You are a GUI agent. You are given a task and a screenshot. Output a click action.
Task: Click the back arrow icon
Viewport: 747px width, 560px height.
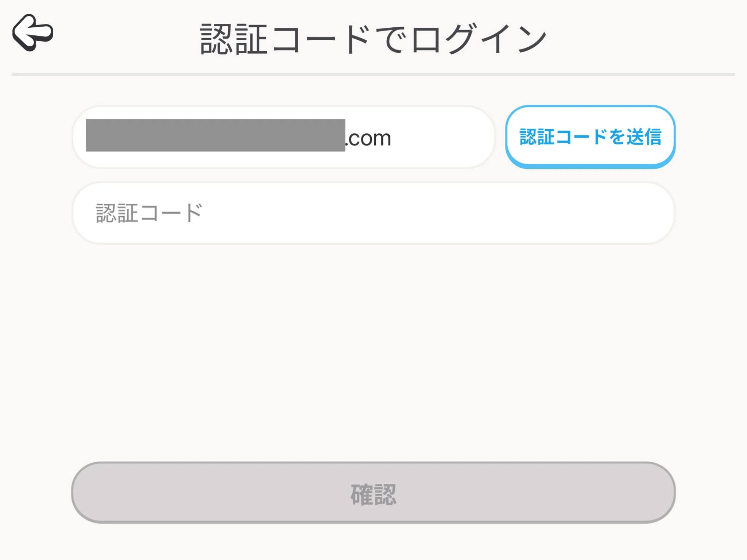pos(33,33)
